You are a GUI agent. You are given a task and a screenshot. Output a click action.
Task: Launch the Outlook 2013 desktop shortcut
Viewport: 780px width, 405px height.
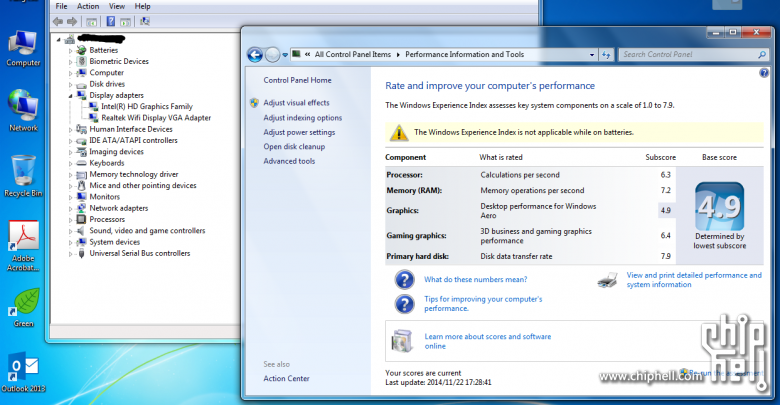click(x=23, y=374)
